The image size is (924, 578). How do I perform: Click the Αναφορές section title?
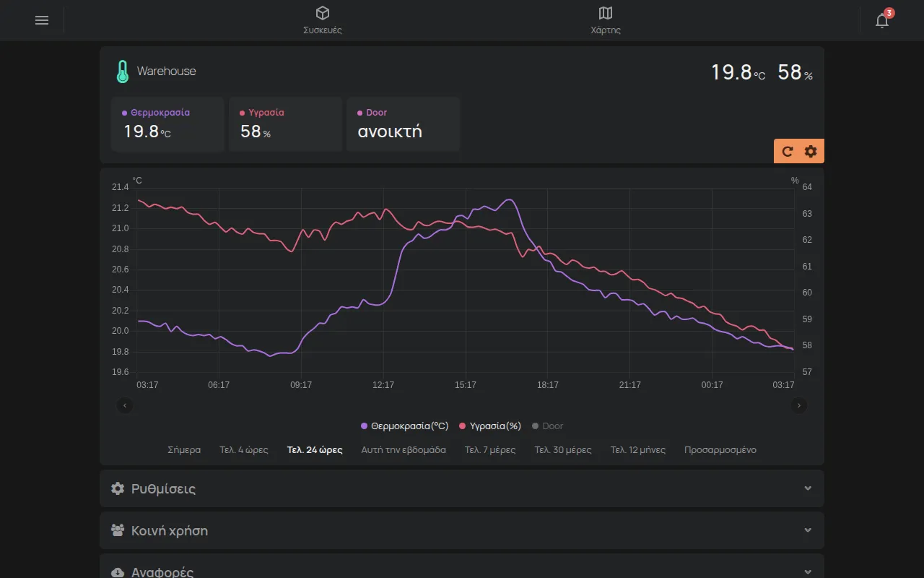click(x=162, y=572)
